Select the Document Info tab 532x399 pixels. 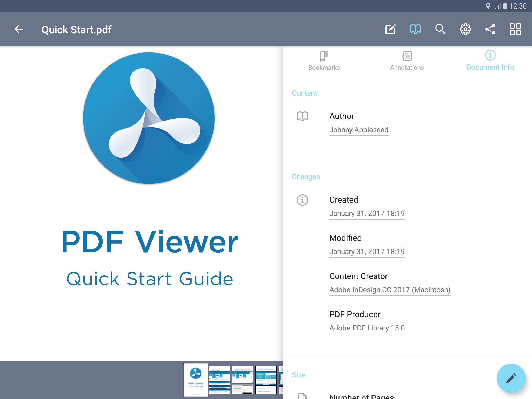[x=490, y=61]
